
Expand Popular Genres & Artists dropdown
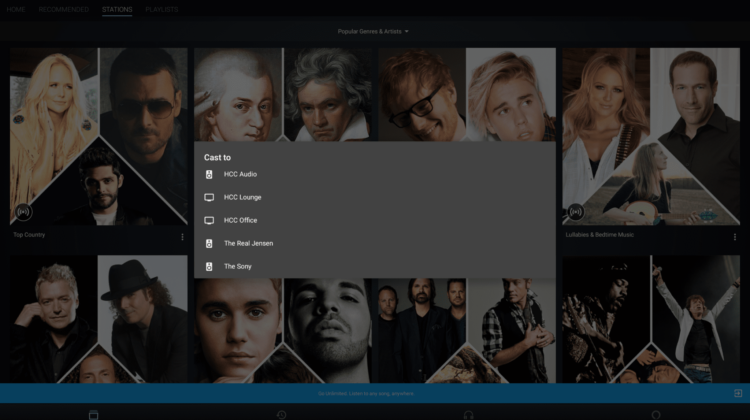(374, 31)
